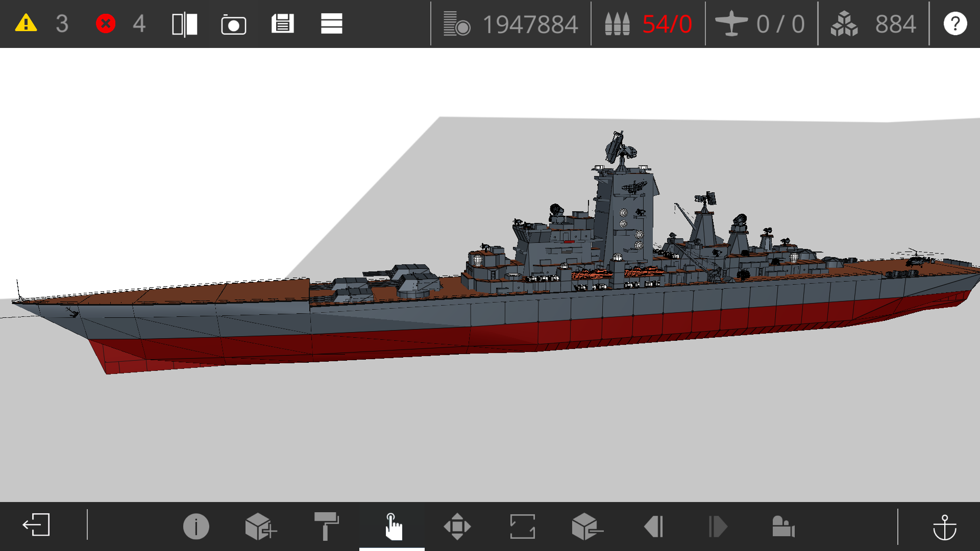980x551 pixels.
Task: Open part info with the i icon
Action: coord(196,526)
